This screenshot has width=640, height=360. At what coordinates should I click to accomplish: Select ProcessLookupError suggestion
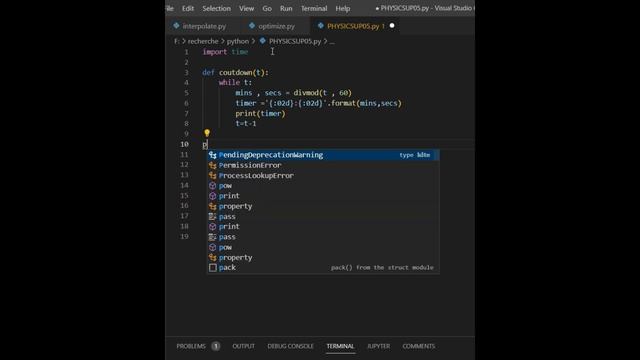point(323,176)
